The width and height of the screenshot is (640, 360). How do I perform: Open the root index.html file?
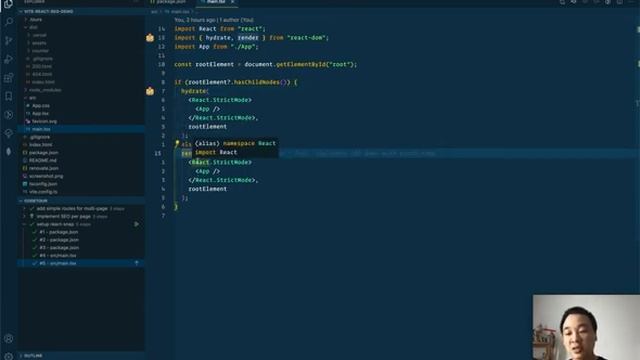click(40, 144)
